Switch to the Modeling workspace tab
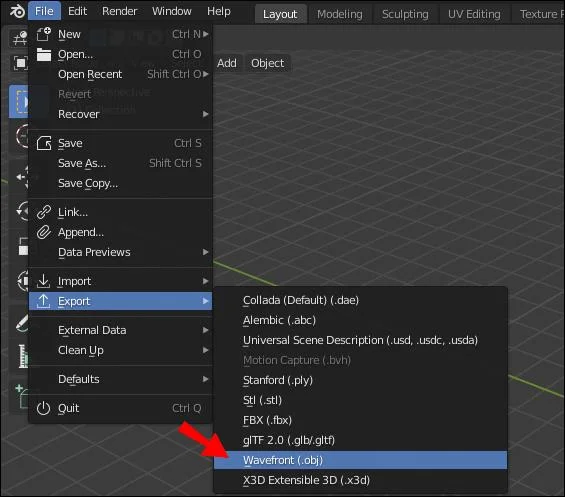 coord(340,14)
